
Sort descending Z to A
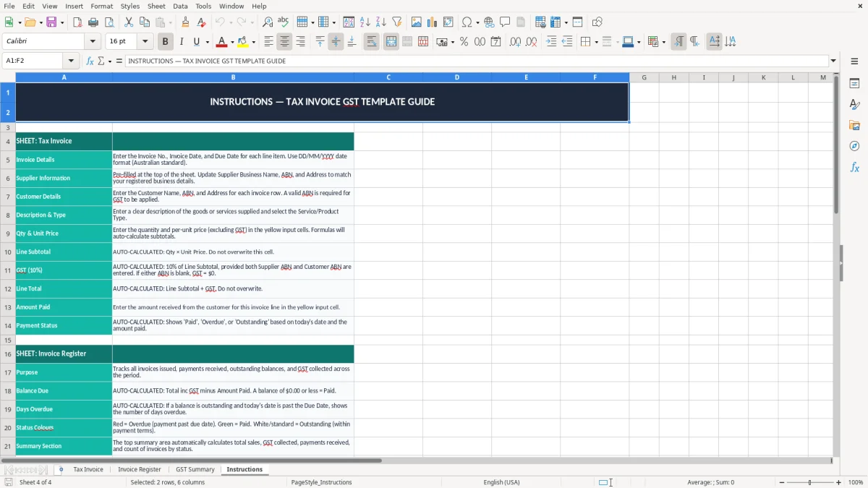click(381, 22)
